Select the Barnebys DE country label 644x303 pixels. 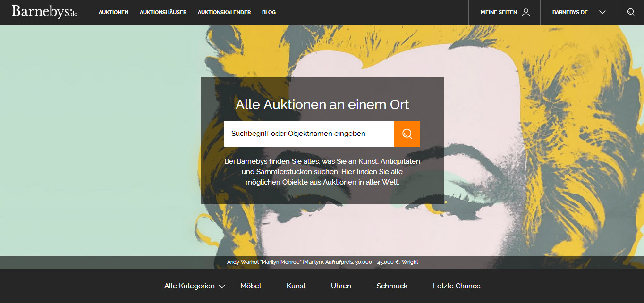pyautogui.click(x=570, y=12)
